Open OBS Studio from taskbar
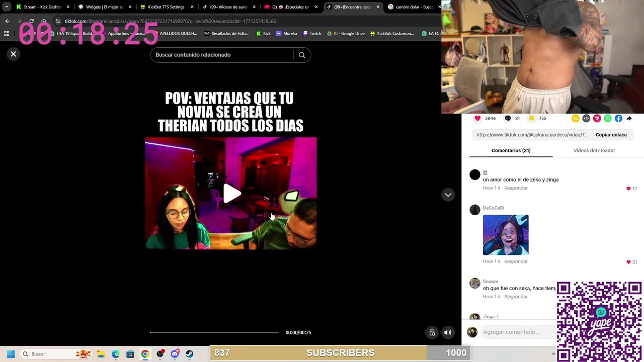Screen dimensions: 644x362 (160, 354)
